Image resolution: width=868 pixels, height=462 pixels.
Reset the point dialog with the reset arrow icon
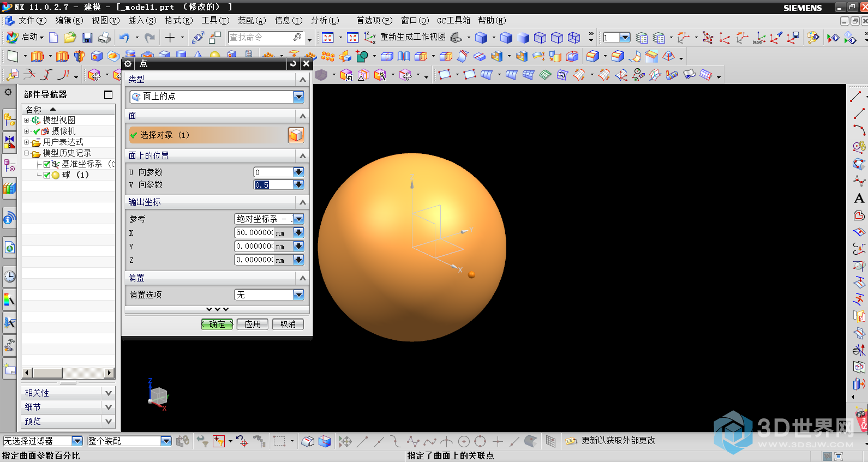click(293, 63)
